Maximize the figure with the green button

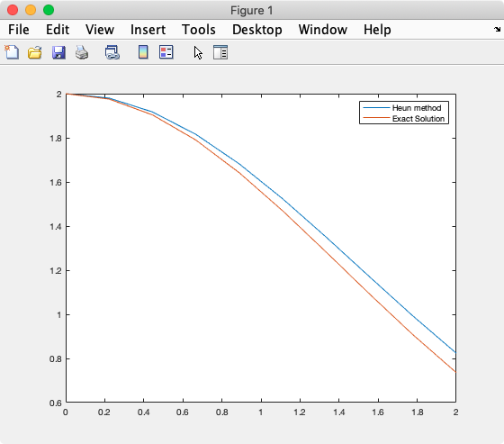49,10
